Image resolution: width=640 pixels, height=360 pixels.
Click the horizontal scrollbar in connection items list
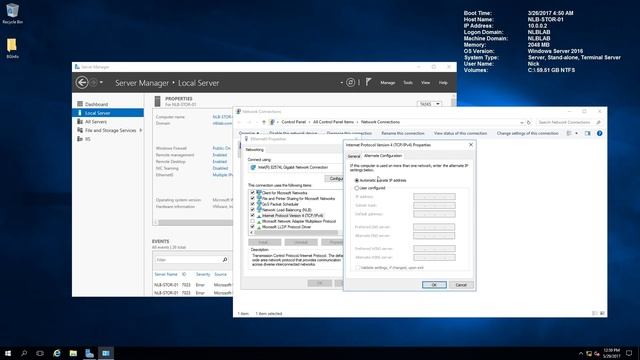click(296, 233)
